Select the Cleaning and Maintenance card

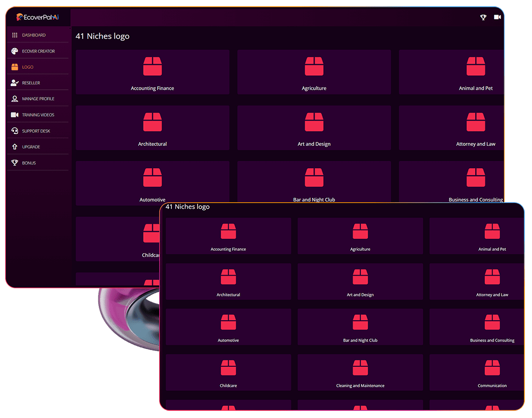[x=360, y=372]
